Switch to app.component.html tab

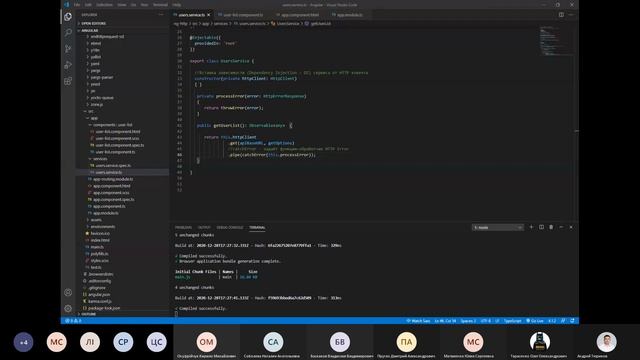[300, 15]
